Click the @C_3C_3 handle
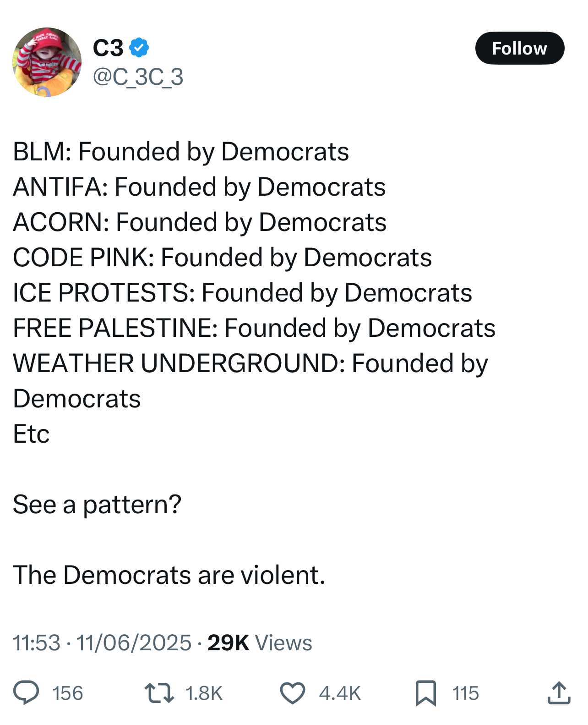 (138, 77)
